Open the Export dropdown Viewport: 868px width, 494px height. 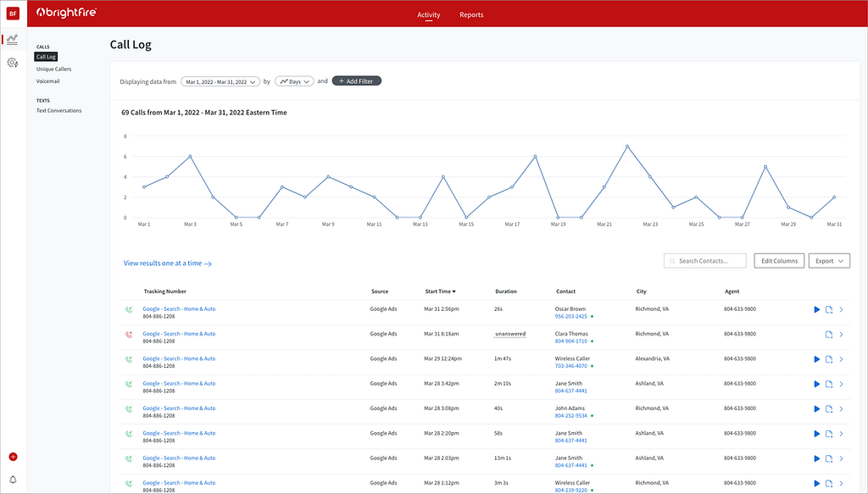coord(828,260)
